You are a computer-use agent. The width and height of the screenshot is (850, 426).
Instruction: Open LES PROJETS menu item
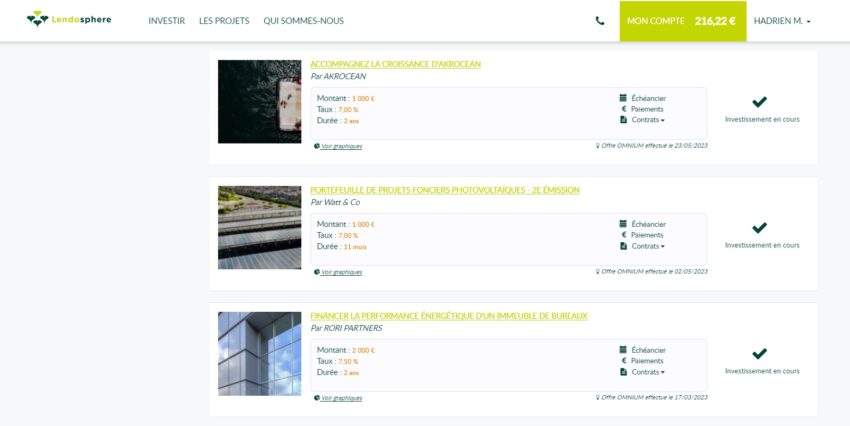tap(224, 21)
